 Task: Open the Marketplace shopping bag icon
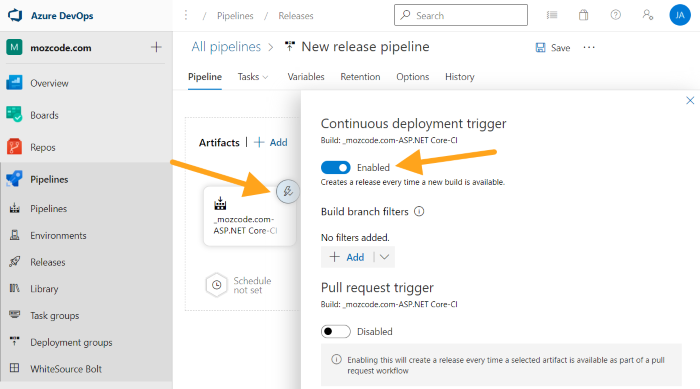coord(583,15)
